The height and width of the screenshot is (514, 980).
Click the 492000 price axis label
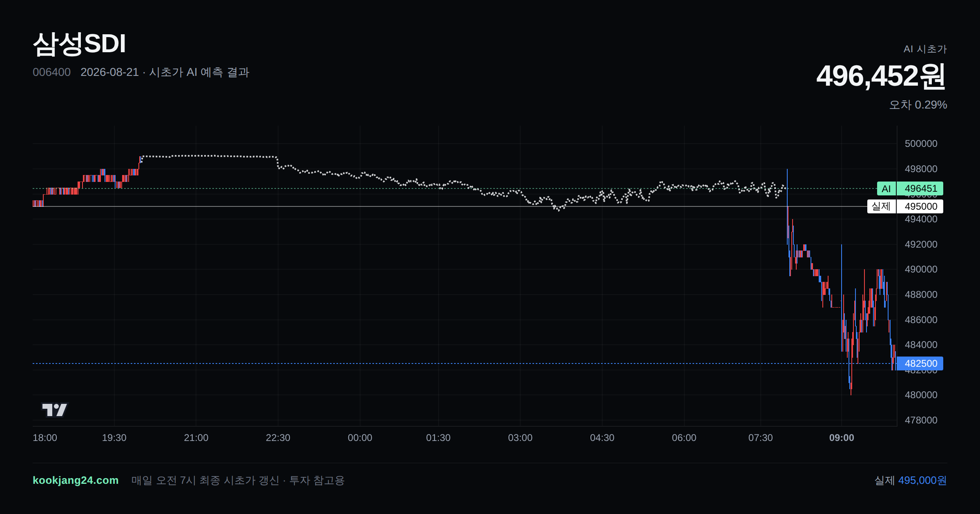click(x=921, y=244)
